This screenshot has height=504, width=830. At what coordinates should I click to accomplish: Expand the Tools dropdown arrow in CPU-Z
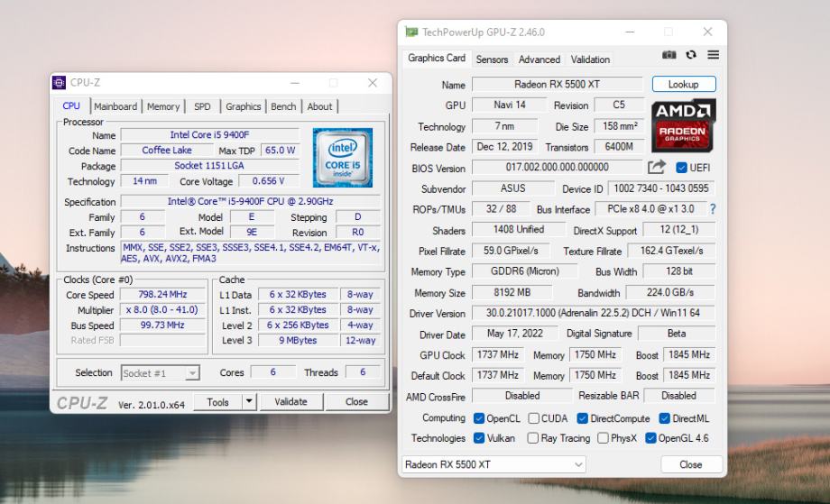pyautogui.click(x=250, y=402)
